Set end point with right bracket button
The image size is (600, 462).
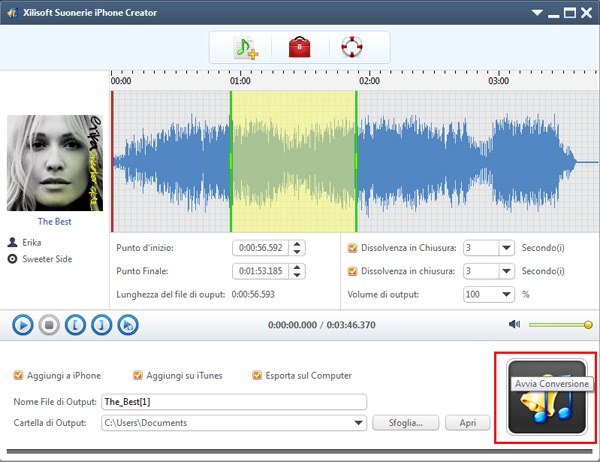[x=102, y=325]
